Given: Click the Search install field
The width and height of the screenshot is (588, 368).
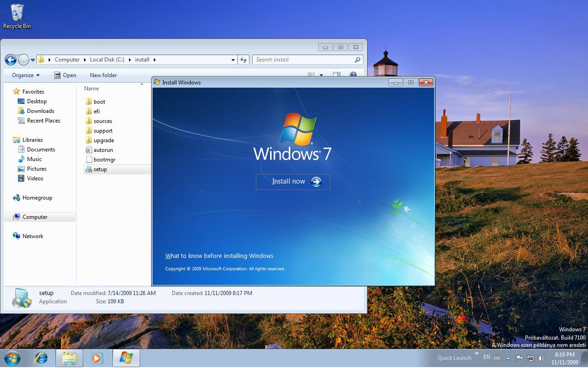Looking at the screenshot, I should coord(303,60).
